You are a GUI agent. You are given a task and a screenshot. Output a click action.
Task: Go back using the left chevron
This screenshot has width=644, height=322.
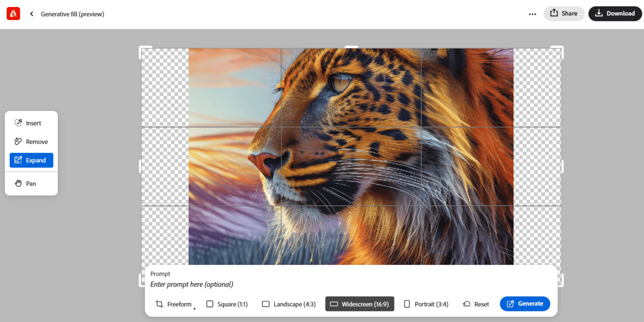click(x=31, y=14)
